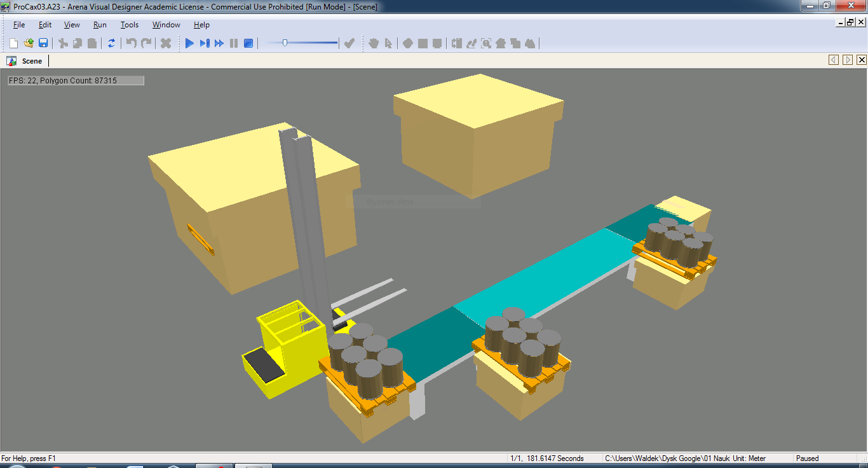Click the simulation speed slider handle
This screenshot has width=868, height=468.
(285, 43)
